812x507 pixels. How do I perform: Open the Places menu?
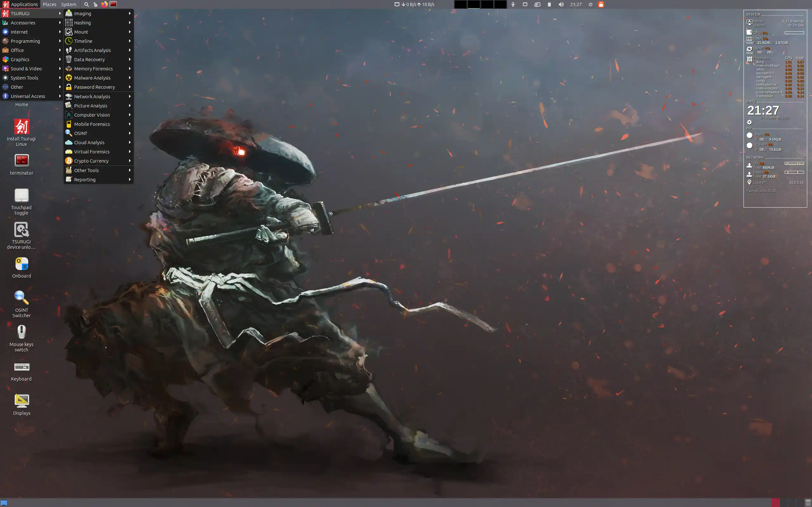click(x=49, y=4)
